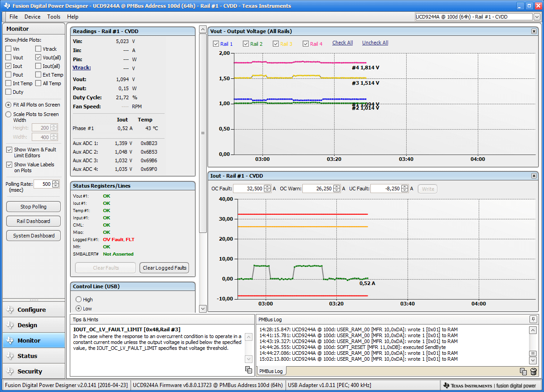Adjust Polling Rate stepper arrows
The width and height of the screenshot is (544, 392).
click(x=56, y=184)
